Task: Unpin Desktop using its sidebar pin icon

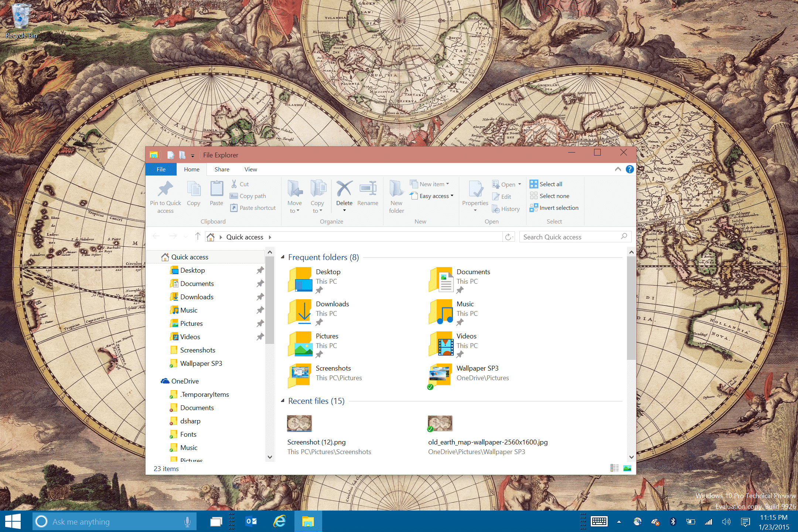Action: point(260,270)
